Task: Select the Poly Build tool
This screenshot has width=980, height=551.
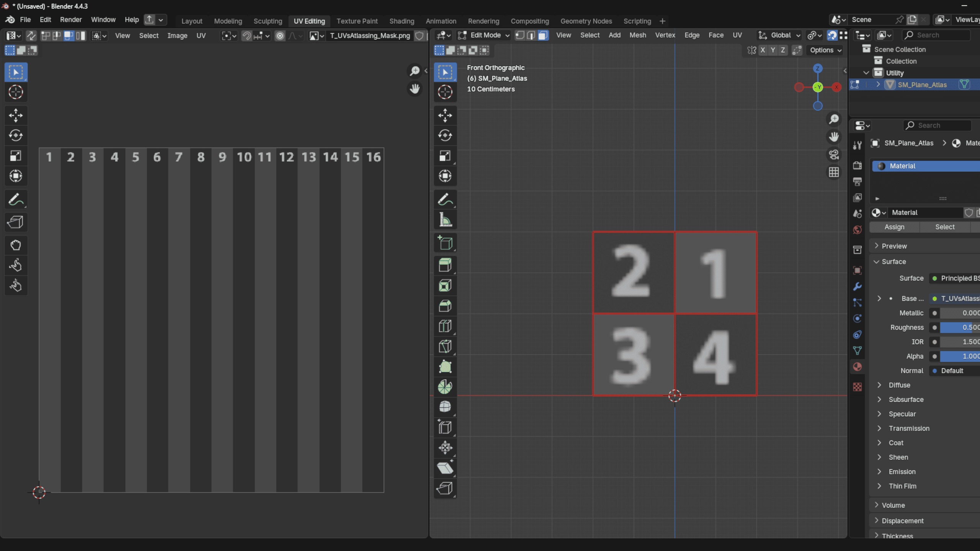Action: tap(445, 367)
